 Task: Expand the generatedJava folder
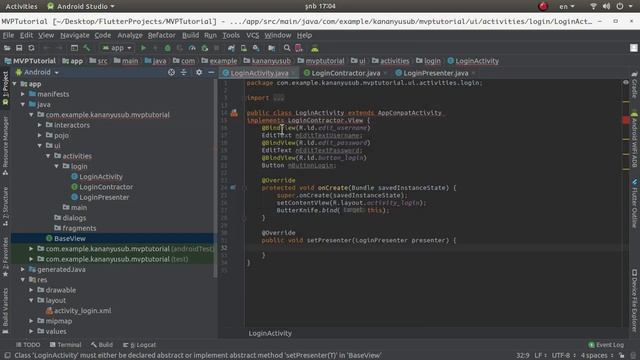[x=23, y=269]
